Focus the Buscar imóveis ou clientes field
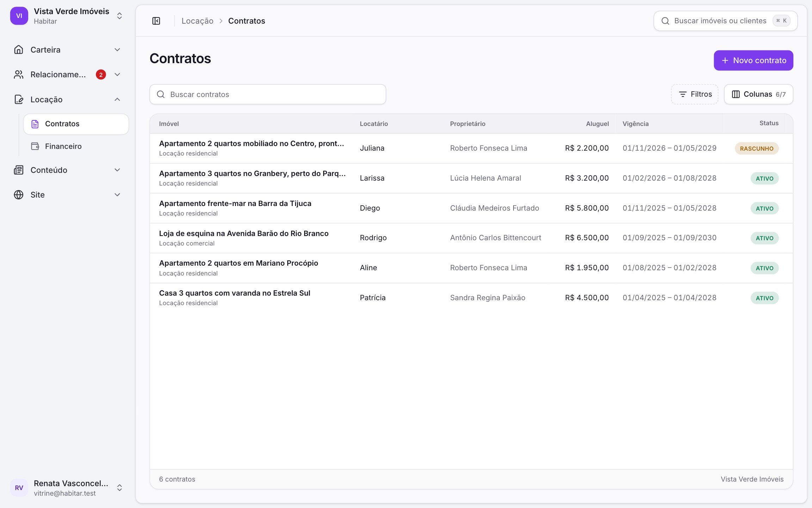This screenshot has width=812, height=508. [725, 21]
